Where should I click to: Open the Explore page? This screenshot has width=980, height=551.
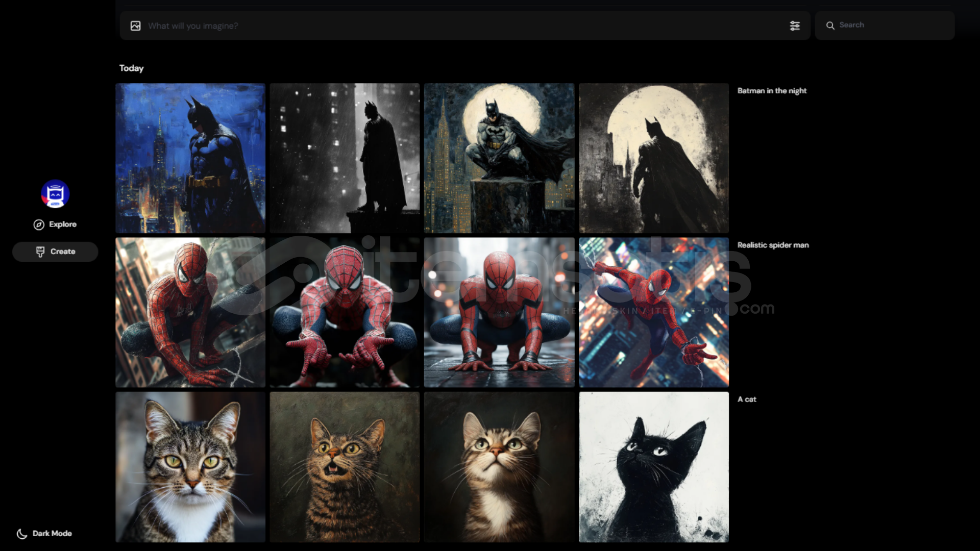point(55,224)
